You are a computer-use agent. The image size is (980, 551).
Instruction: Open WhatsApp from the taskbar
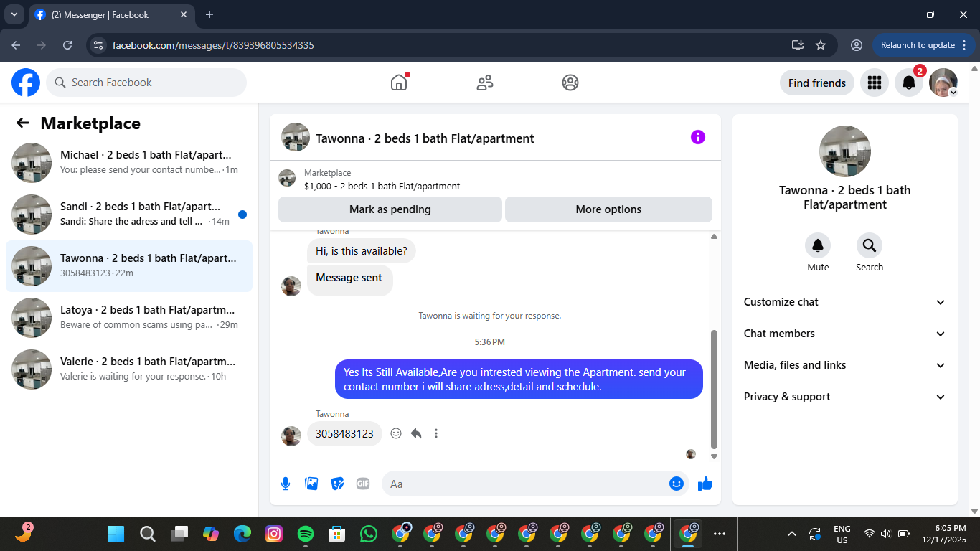coord(369,534)
